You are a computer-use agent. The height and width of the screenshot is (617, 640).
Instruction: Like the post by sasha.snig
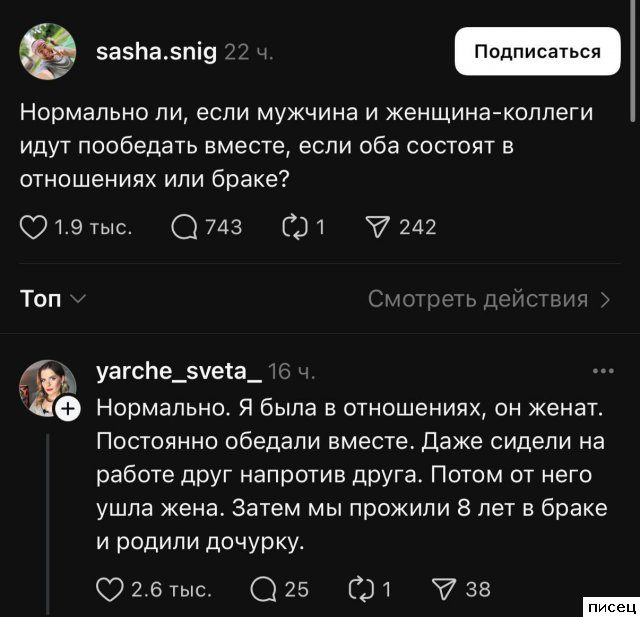[33, 228]
